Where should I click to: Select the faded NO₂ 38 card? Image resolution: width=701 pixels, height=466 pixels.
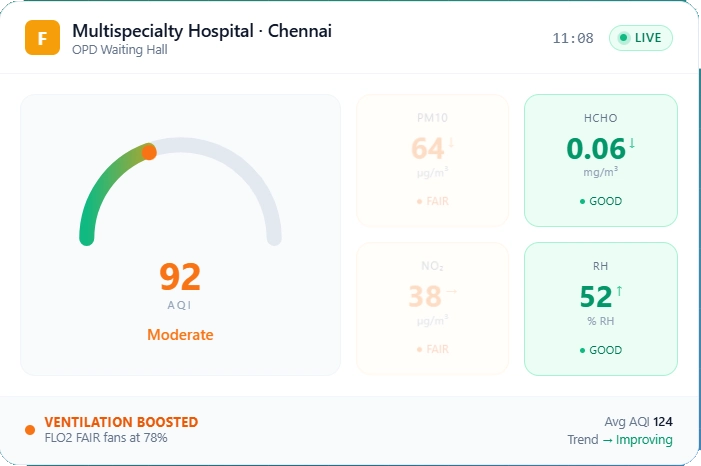[432, 309]
